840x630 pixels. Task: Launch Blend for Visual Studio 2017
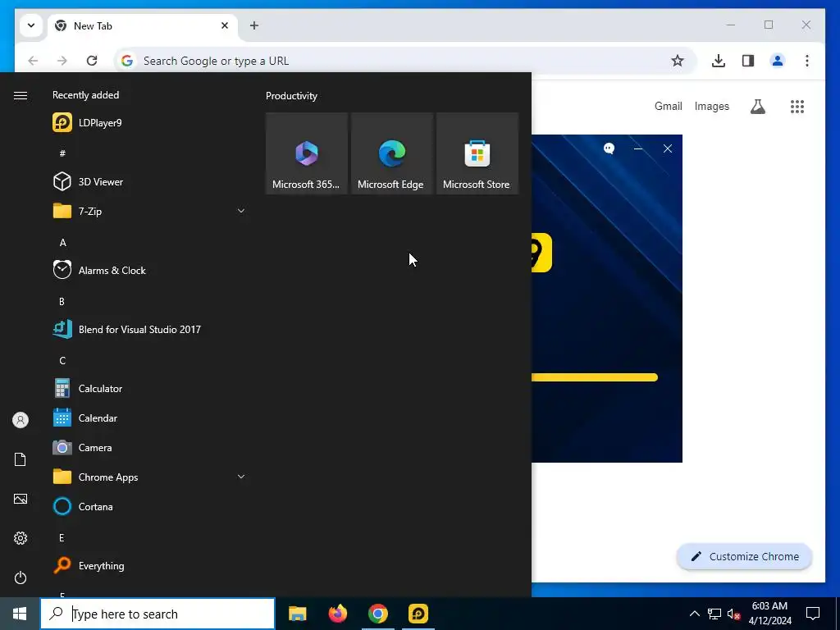[x=150, y=330]
